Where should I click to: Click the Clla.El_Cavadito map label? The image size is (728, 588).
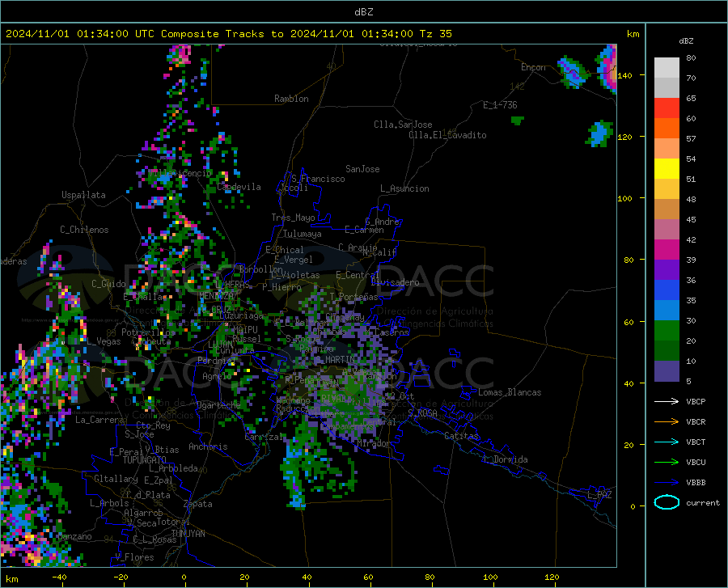pos(447,135)
